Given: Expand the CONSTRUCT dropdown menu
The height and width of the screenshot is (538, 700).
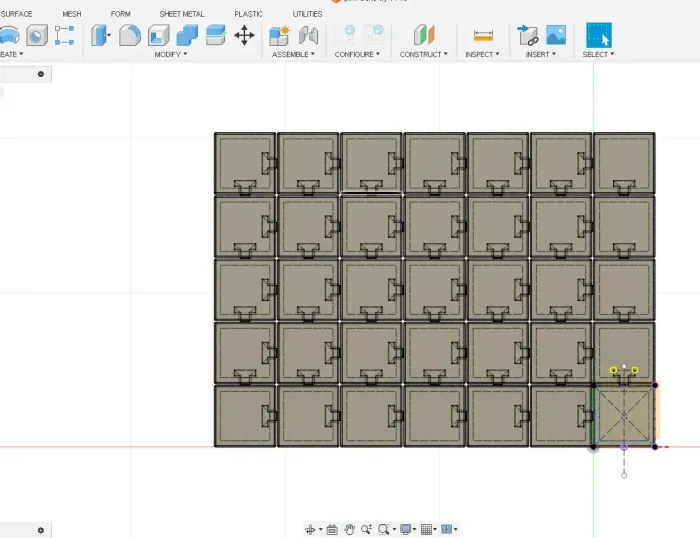Looking at the screenshot, I should [424, 54].
